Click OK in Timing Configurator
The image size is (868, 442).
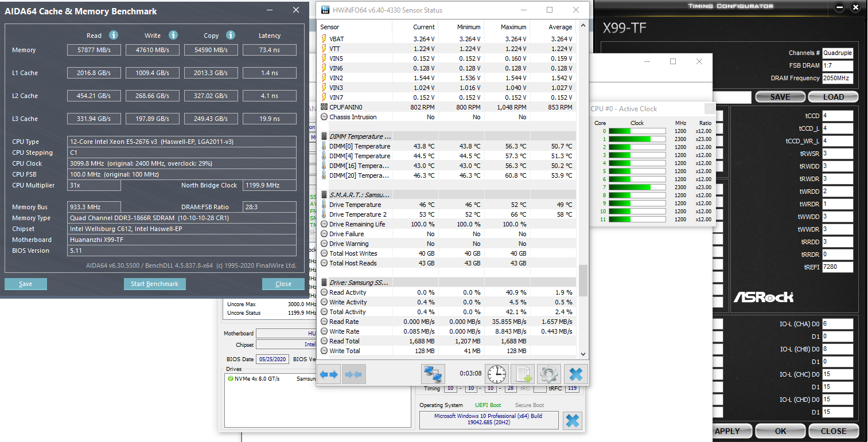click(780, 431)
